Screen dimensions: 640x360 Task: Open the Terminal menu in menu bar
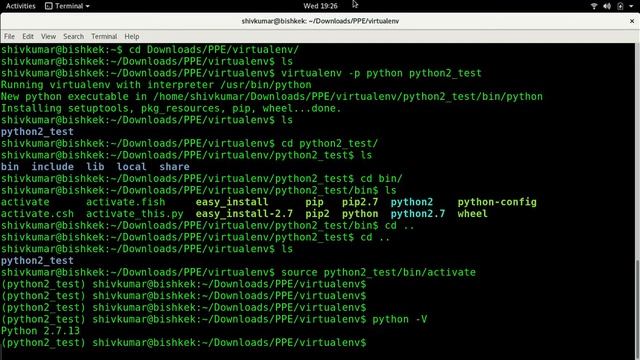pyautogui.click(x=104, y=36)
